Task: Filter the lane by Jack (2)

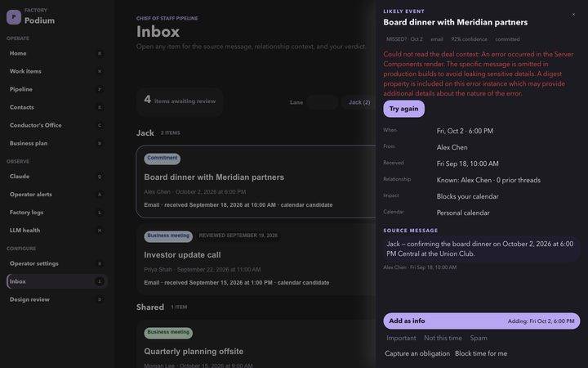Action: [x=359, y=102]
